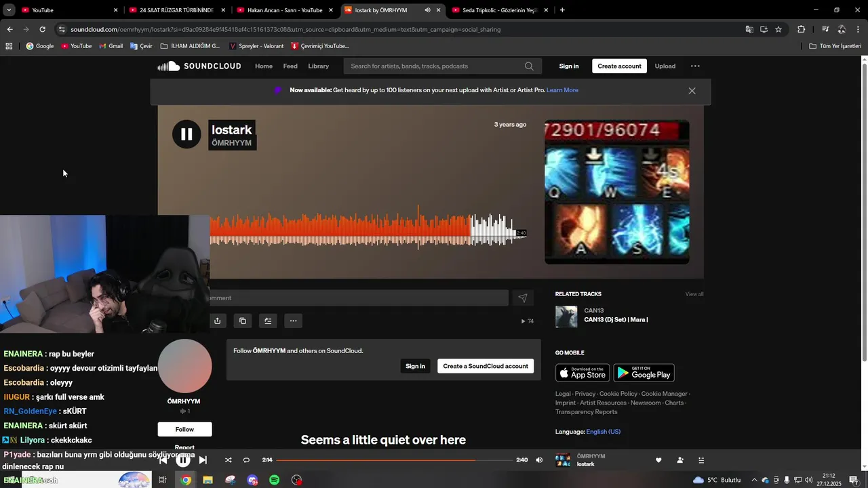
Task: Switch to Hakan Ancan - Sann tab
Action: pos(284,10)
